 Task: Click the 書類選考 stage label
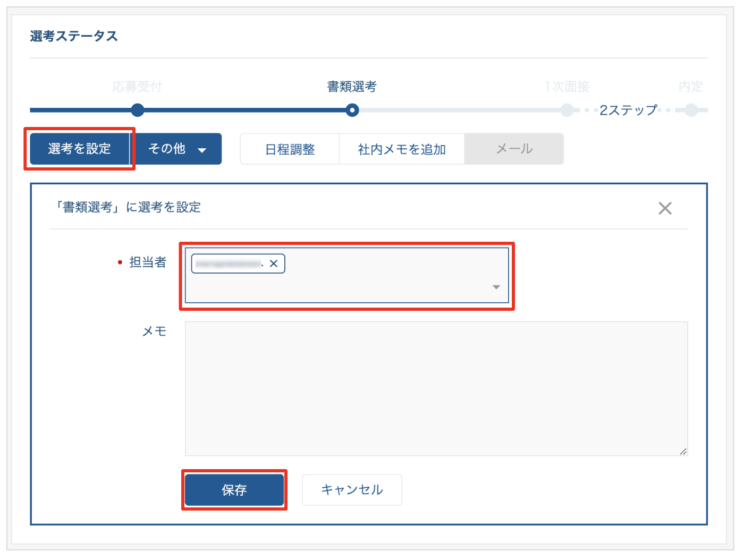[x=352, y=87]
